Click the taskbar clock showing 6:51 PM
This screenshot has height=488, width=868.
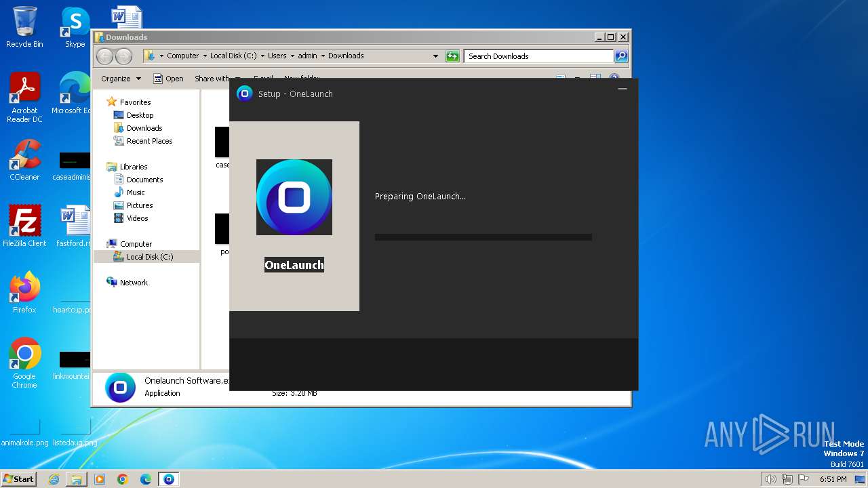coord(833,479)
